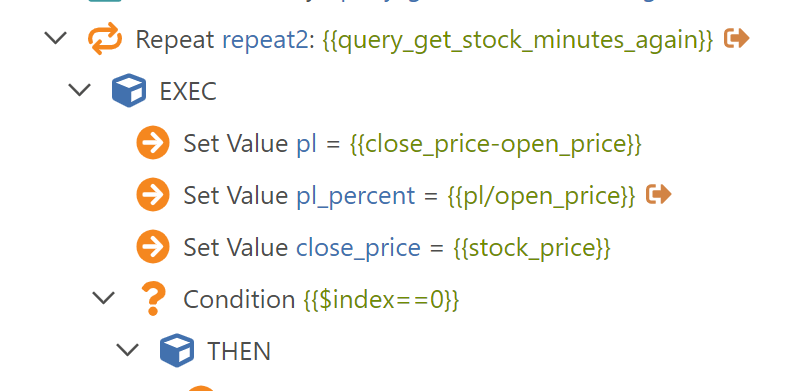
Task: Select the {{stock_price}} expression
Action: pyautogui.click(x=532, y=248)
